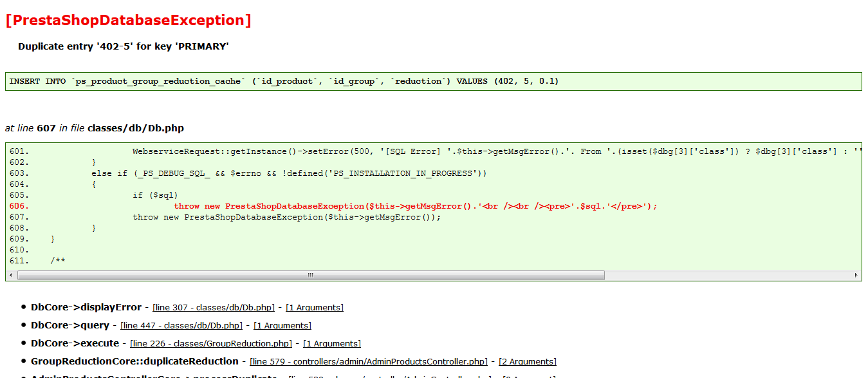Click code line 607 throw statement

coord(286,217)
